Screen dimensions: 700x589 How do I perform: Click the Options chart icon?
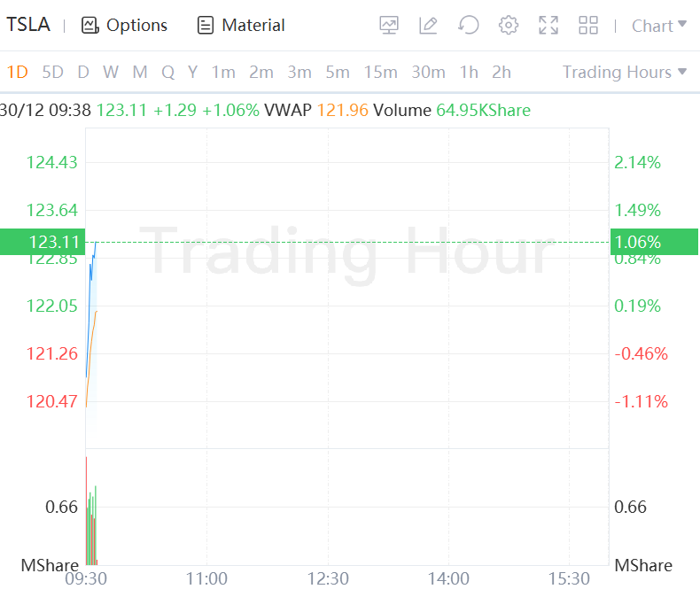89,26
